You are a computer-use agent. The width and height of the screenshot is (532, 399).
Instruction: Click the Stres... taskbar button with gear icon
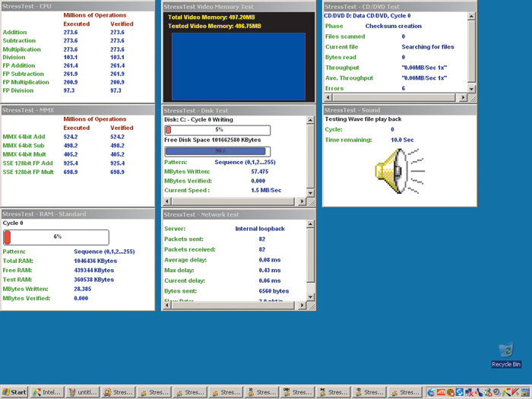(x=119, y=392)
